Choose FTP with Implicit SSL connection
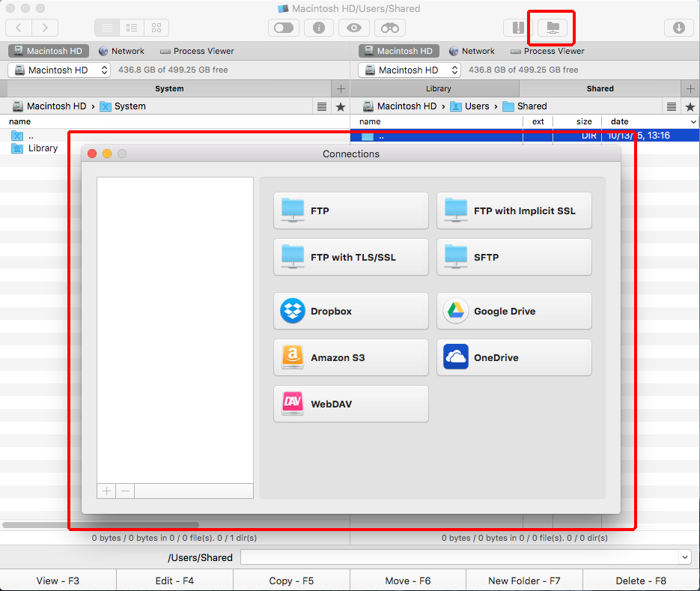The width and height of the screenshot is (700, 591). [514, 210]
